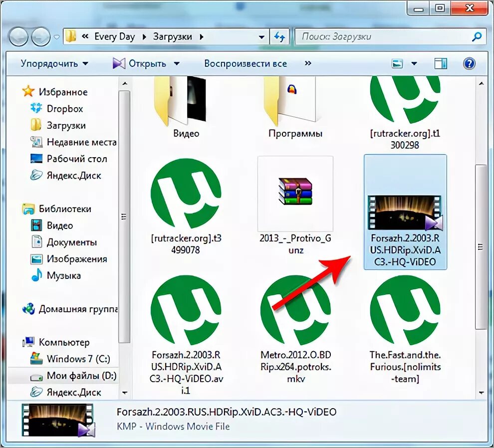Select the 2013_-_Protivo_Gunz archive
Viewport: 494px width, 448px height.
[x=295, y=207]
